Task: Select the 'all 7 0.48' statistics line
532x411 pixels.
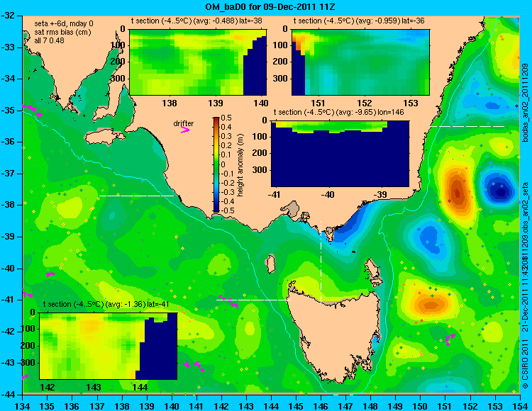Action: click(x=49, y=40)
